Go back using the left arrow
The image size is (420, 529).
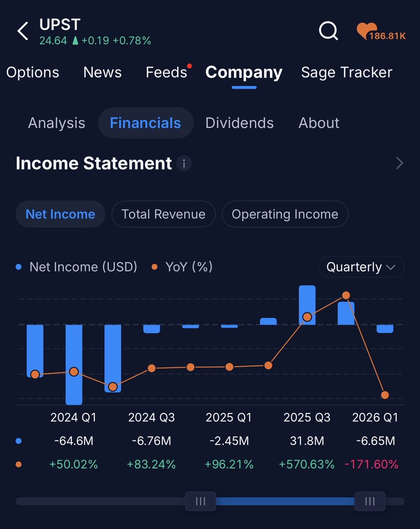coord(22,32)
